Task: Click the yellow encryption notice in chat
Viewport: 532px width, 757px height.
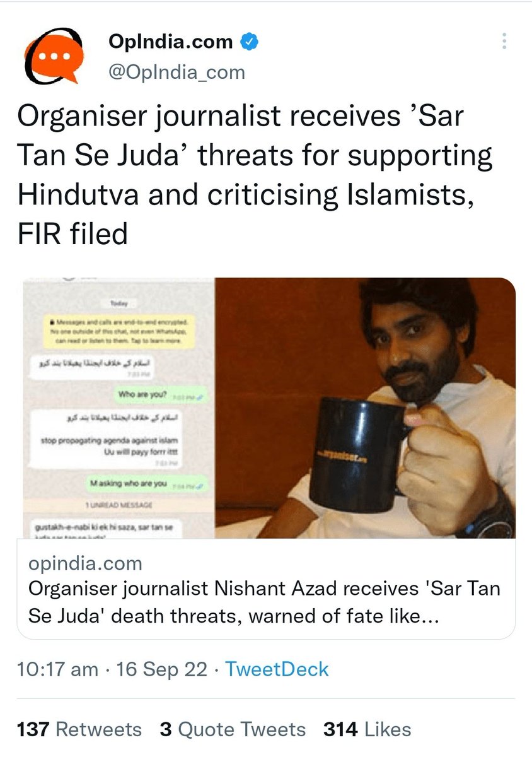Action: [115, 330]
